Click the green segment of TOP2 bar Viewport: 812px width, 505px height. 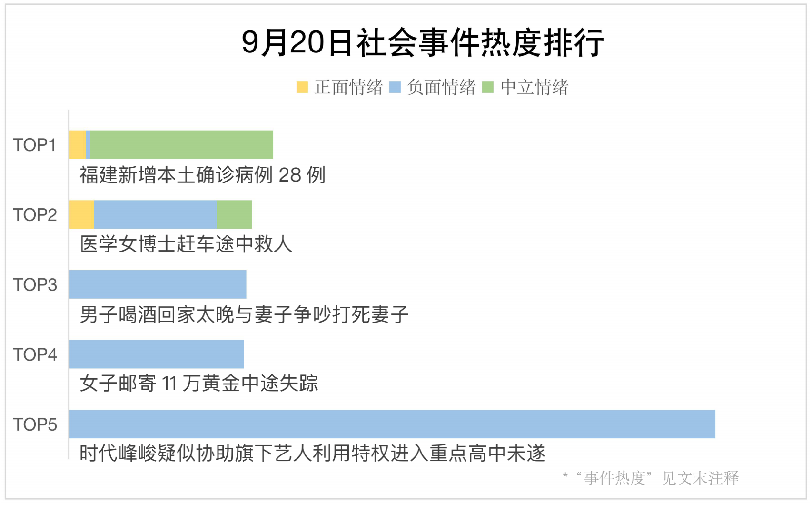234,214
